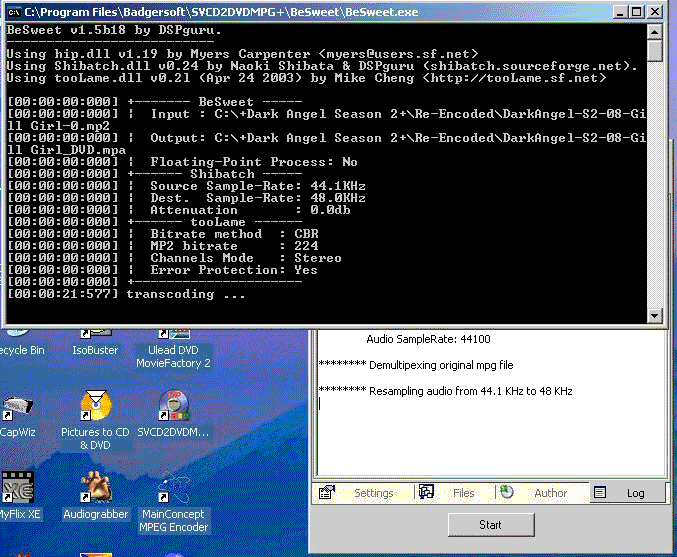Click the Start button
The width and height of the screenshot is (677, 557).
pos(491,525)
